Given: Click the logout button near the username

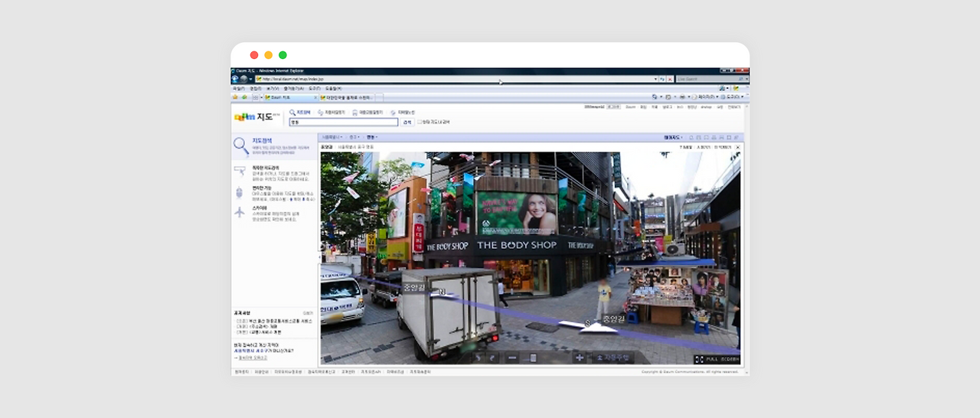Looking at the screenshot, I should [x=613, y=107].
